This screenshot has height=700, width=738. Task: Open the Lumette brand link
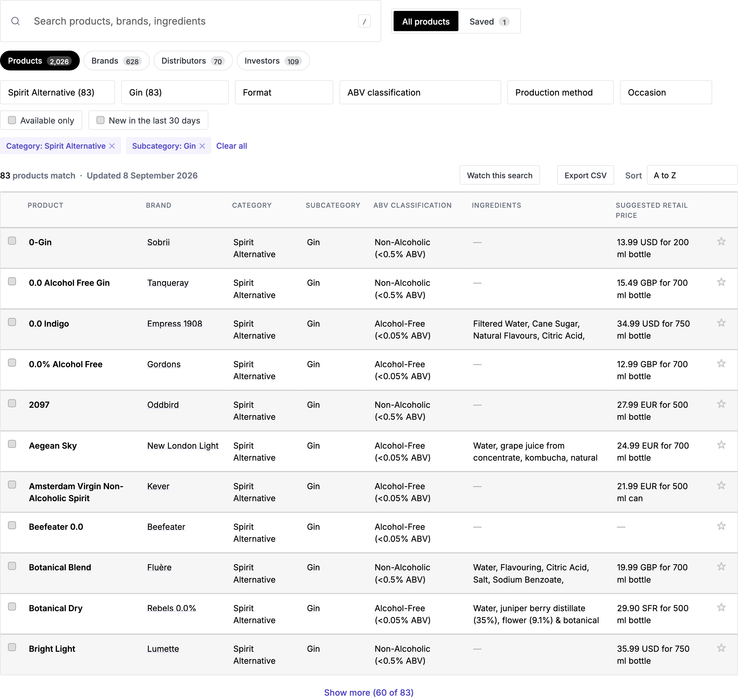point(163,648)
